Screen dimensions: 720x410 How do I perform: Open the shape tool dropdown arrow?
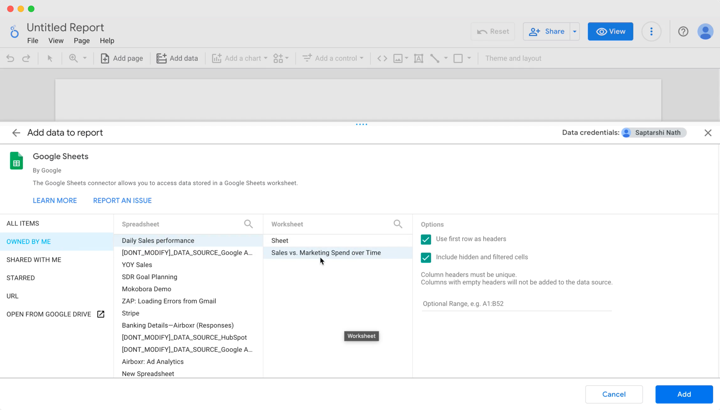coord(469,58)
